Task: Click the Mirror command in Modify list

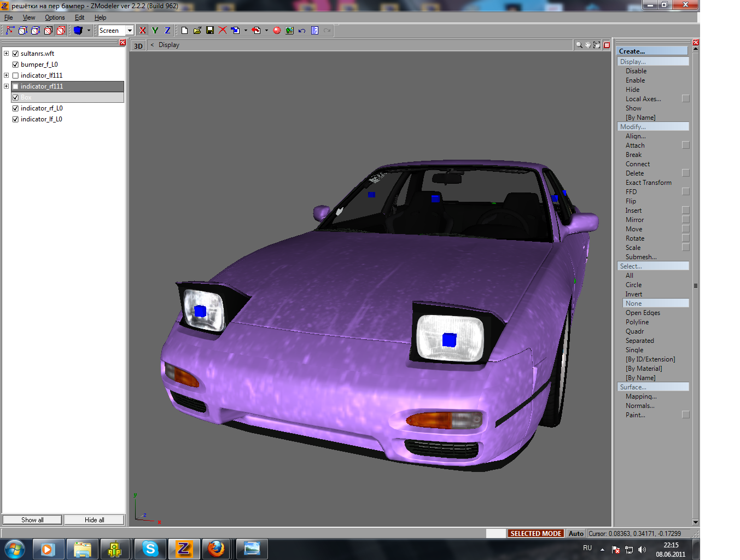Action: pos(634,220)
